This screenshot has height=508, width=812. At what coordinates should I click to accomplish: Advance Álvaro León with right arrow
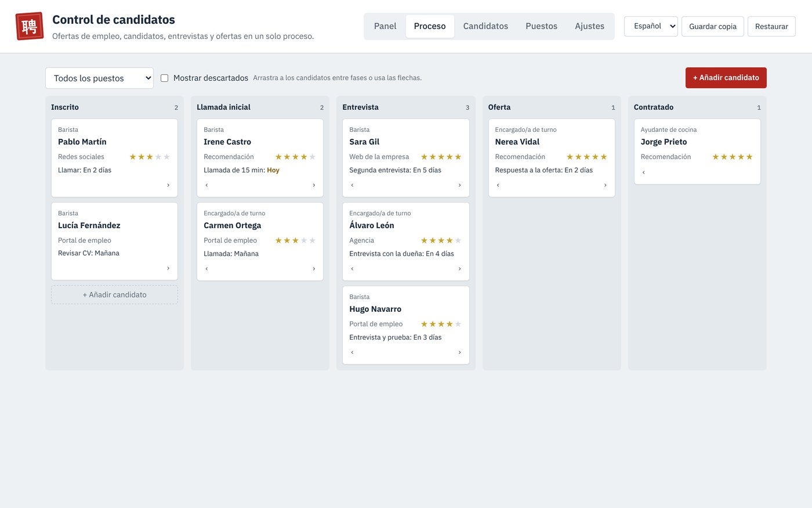coord(459,269)
